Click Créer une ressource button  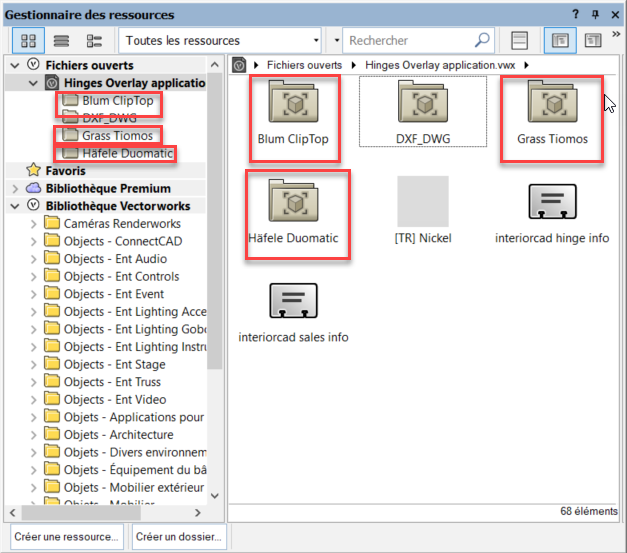pos(66,537)
